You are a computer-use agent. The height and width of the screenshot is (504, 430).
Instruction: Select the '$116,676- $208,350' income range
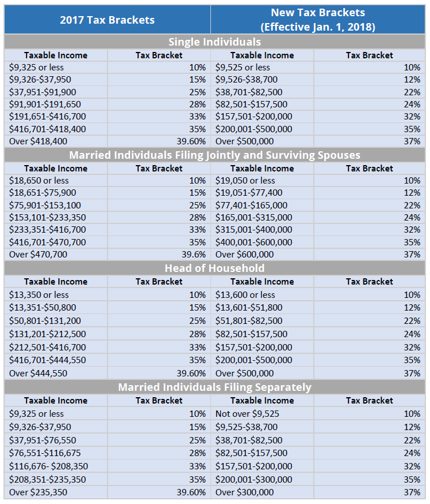[x=49, y=466]
